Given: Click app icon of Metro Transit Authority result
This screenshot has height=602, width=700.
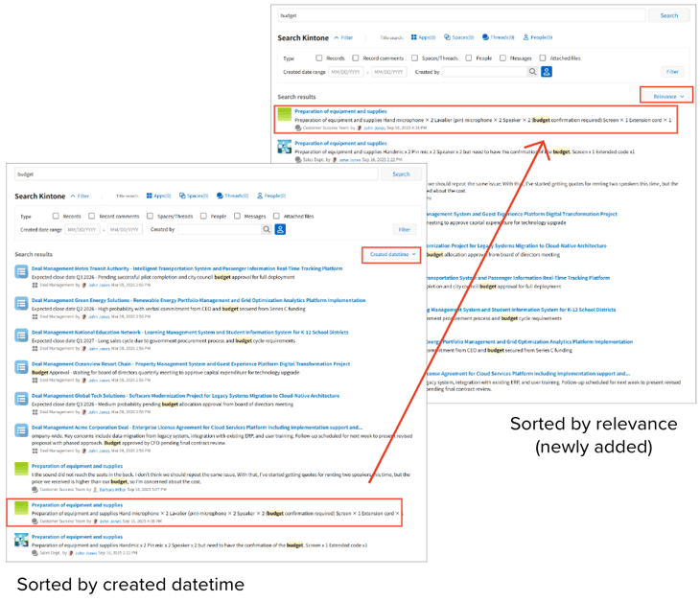Looking at the screenshot, I should [21, 272].
